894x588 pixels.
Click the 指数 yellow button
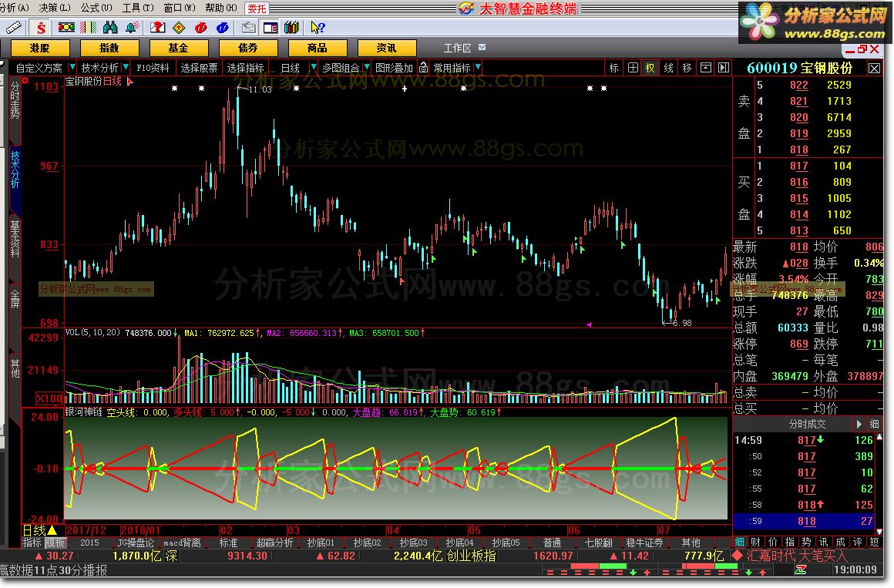pos(109,48)
